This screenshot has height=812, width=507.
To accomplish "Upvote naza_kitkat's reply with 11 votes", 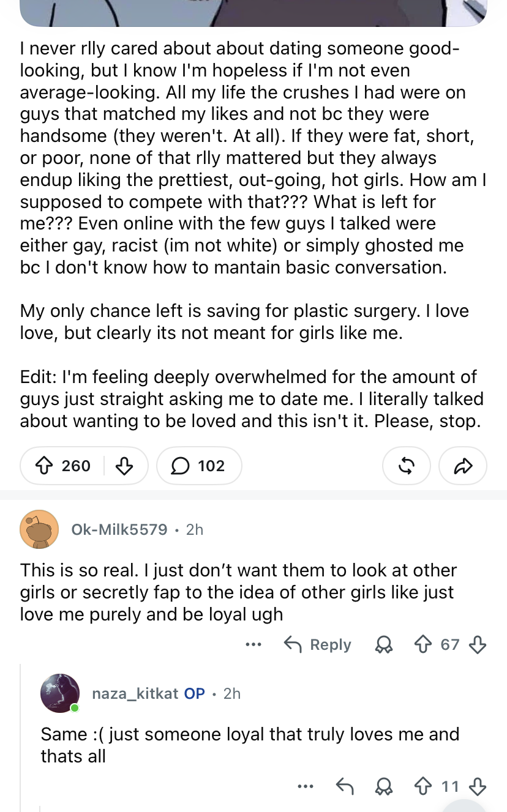I will (x=423, y=786).
